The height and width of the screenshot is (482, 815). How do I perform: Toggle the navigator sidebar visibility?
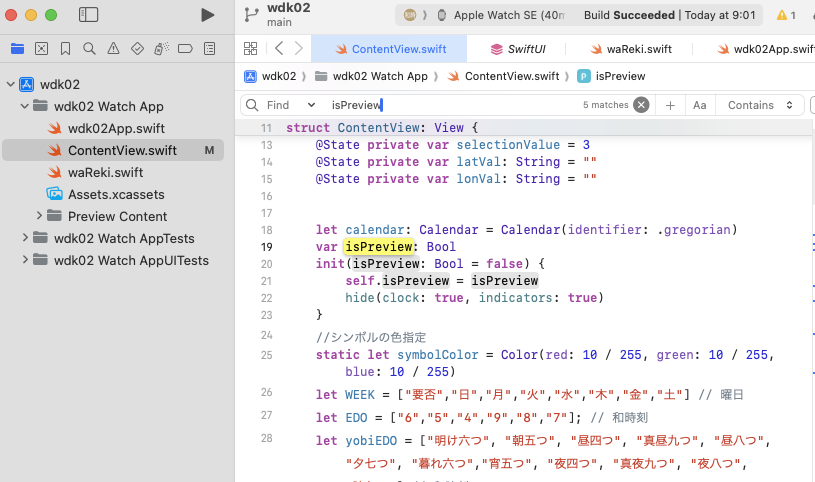pos(88,15)
